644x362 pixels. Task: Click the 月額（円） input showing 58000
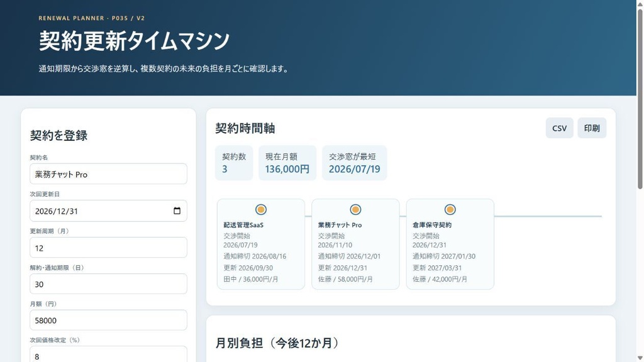click(108, 320)
